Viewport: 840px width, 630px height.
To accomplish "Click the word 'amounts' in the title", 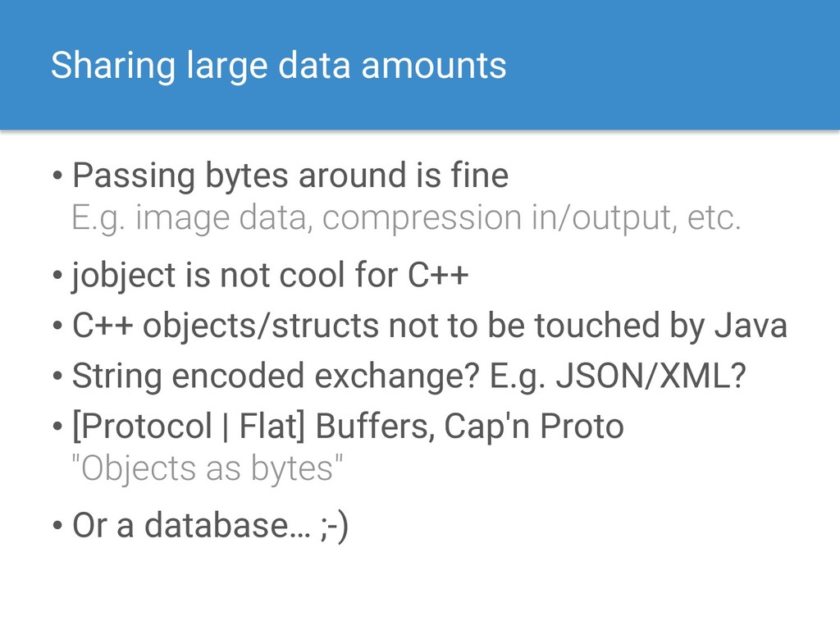I will (434, 66).
